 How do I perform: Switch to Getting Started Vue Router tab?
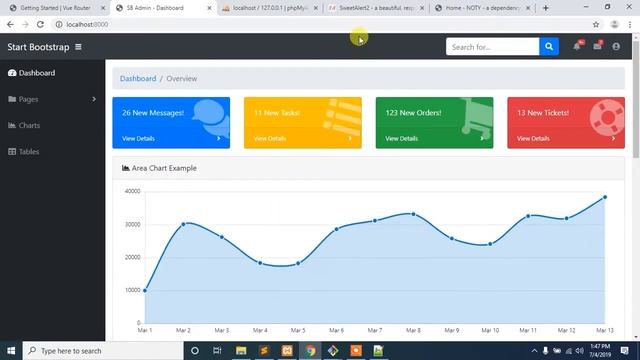coord(55,8)
